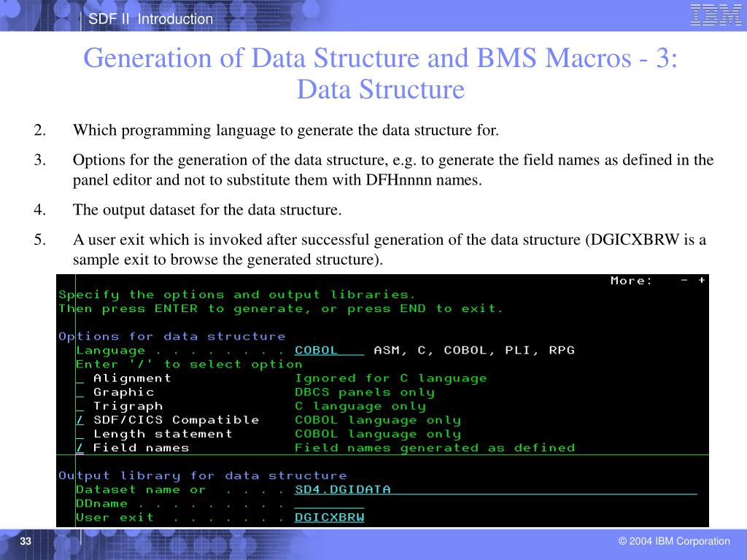Deselect the Field names option

(x=80, y=448)
